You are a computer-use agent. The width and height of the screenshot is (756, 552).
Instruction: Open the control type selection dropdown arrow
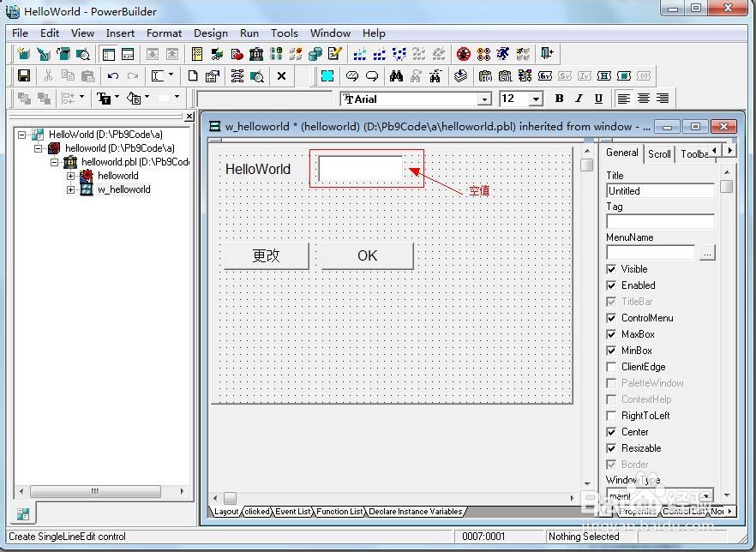(171, 75)
